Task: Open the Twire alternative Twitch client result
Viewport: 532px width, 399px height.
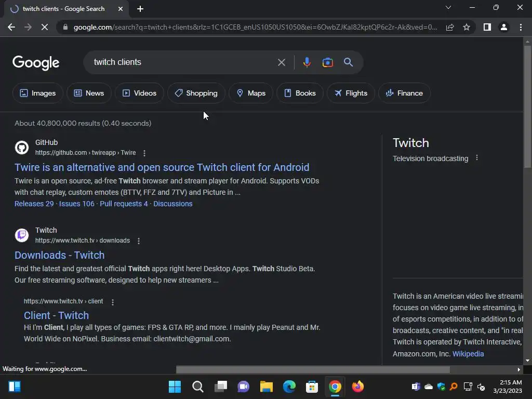Action: click(162, 167)
